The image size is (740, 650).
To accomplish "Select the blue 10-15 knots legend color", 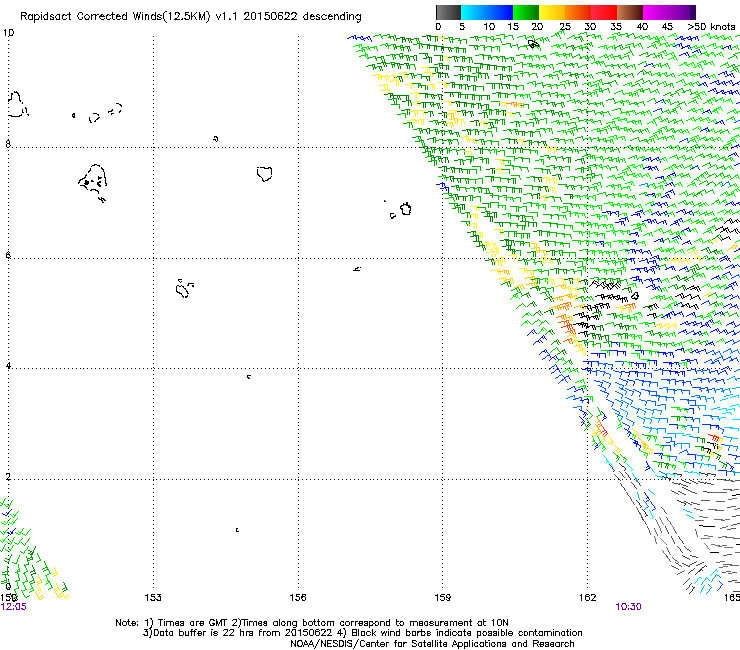I will [x=500, y=12].
